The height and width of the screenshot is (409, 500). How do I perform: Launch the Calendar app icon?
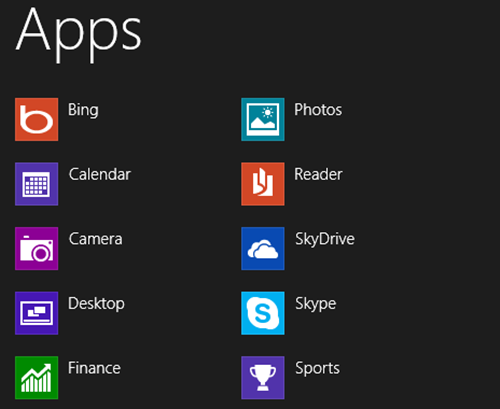click(x=37, y=184)
